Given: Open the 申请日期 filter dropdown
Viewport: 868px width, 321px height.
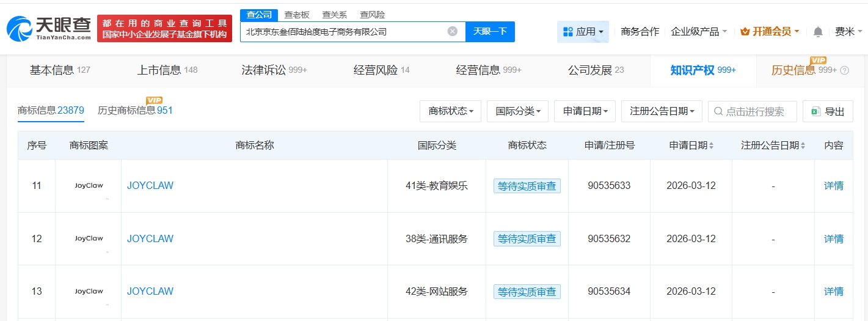Looking at the screenshot, I should point(585,111).
